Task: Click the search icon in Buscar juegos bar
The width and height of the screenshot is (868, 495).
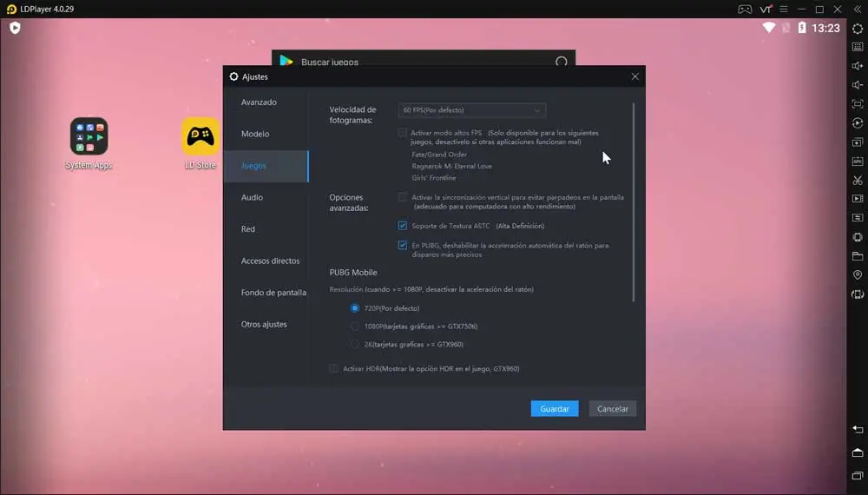Action: pos(562,62)
